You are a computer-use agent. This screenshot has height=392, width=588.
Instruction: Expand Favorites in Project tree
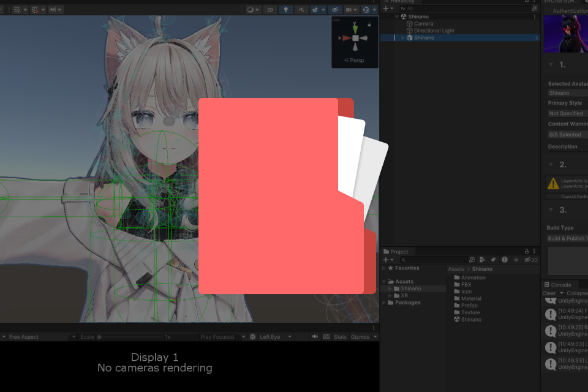(384, 268)
